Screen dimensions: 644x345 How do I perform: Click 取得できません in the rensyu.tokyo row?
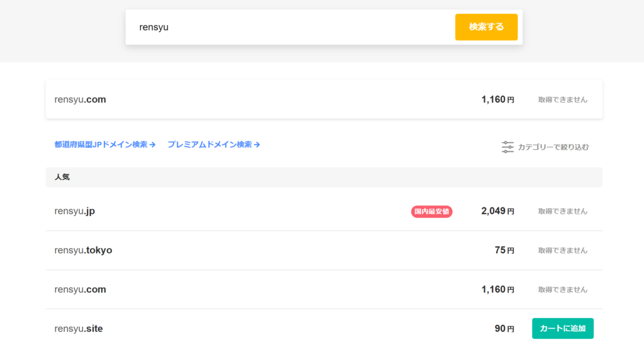point(562,250)
